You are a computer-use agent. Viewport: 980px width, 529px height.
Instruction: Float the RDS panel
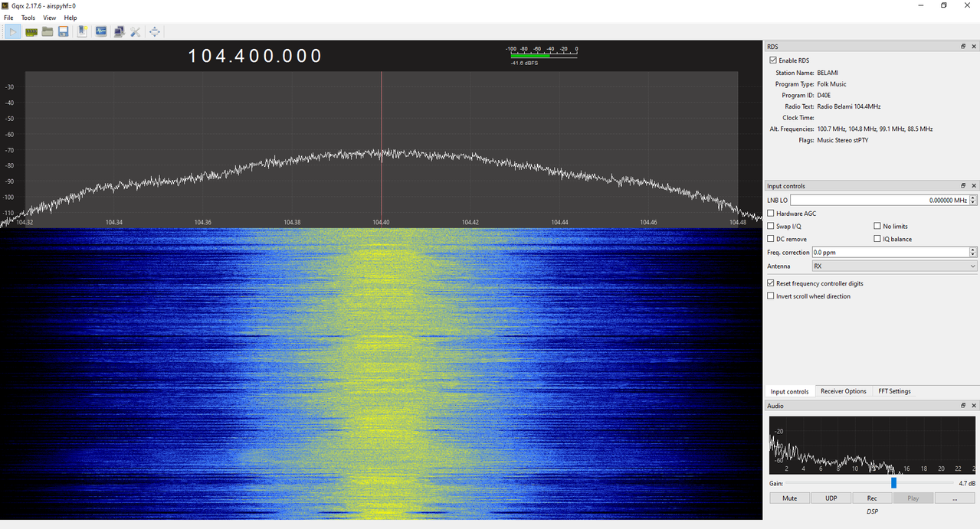pos(963,47)
